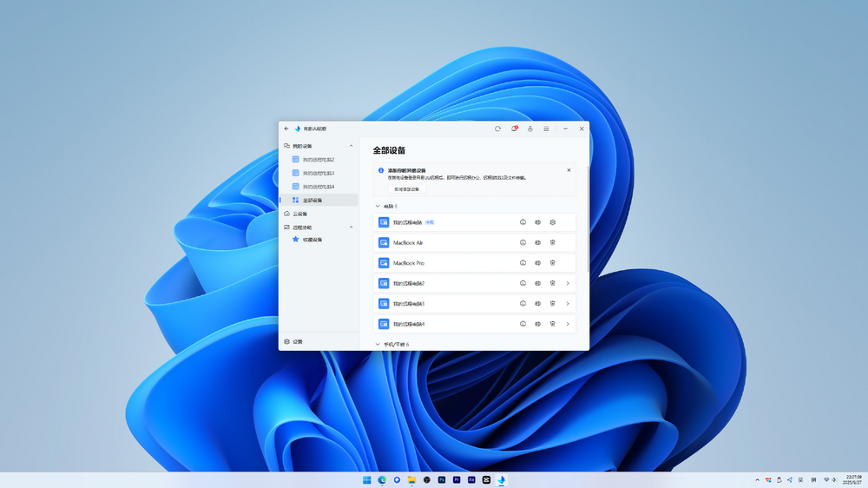This screenshot has width=868, height=488.
Task: Select 收藏设备 in the sidebar
Action: (312, 240)
